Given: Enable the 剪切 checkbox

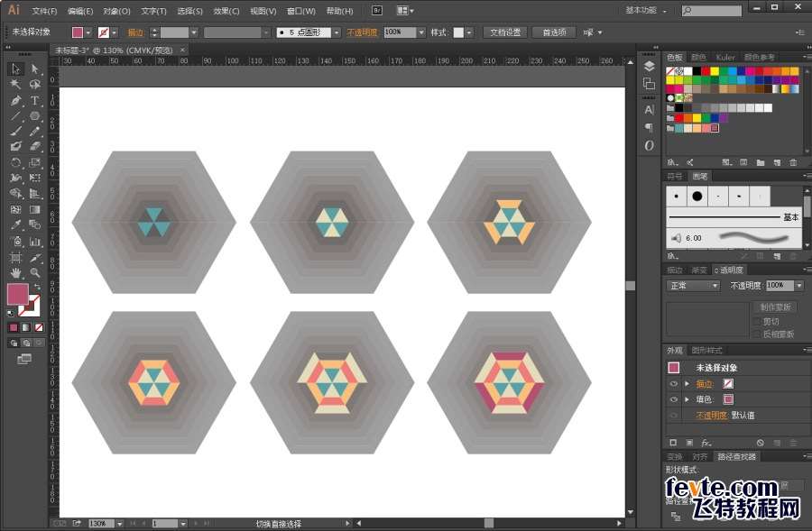Looking at the screenshot, I should [x=757, y=321].
